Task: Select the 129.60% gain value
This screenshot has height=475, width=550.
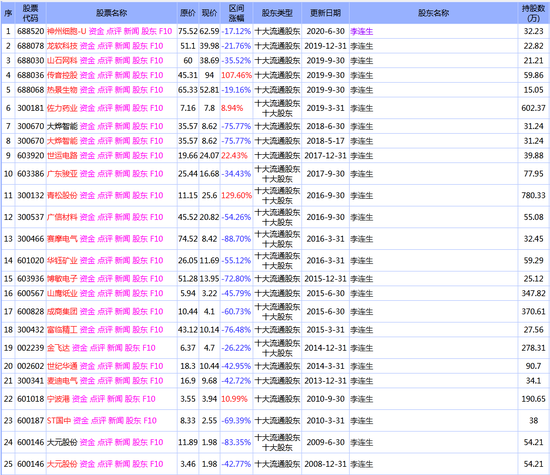Action: point(236,196)
